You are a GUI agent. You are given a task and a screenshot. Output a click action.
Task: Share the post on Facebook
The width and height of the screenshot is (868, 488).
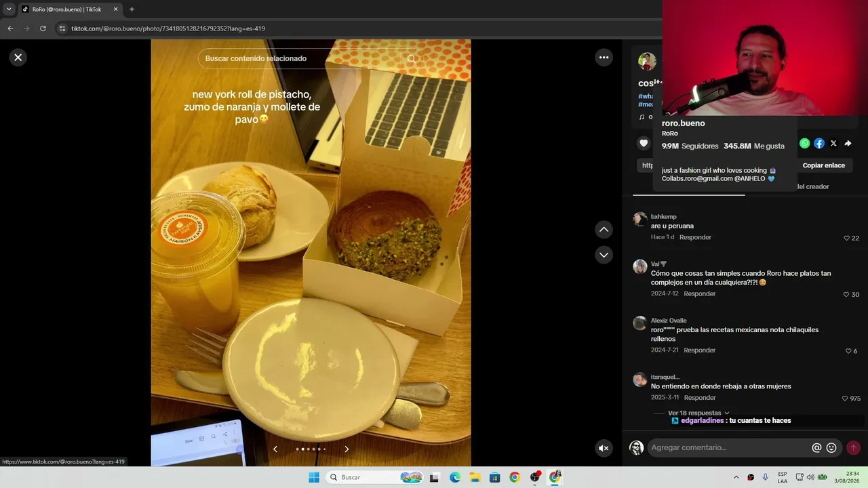819,143
